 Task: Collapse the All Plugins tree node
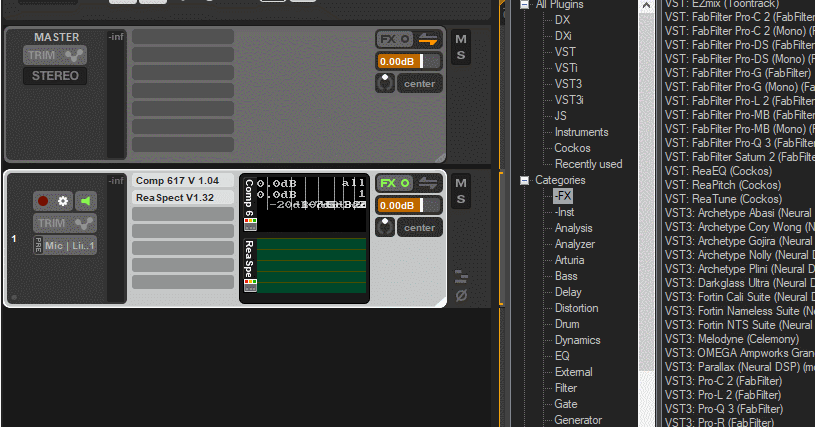click(x=524, y=5)
